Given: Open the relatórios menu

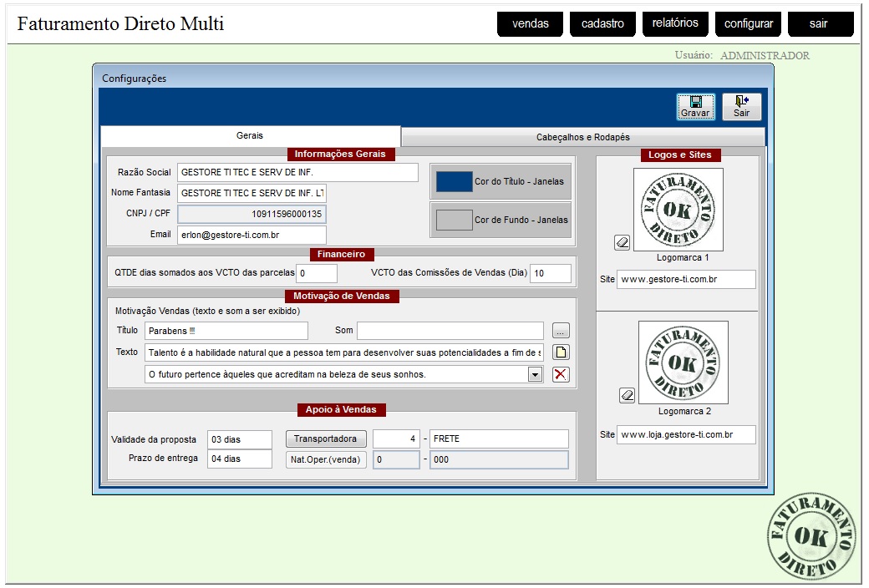Looking at the screenshot, I should pos(675,23).
